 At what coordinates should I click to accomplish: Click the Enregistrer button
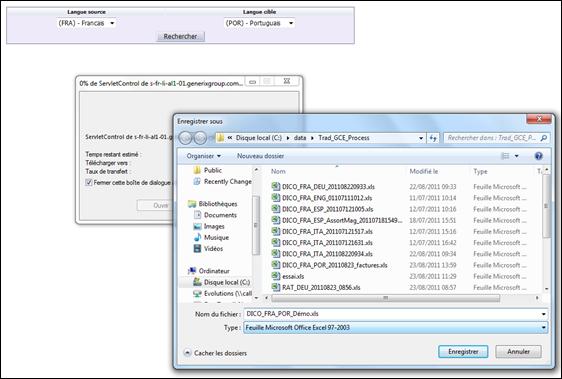463,352
